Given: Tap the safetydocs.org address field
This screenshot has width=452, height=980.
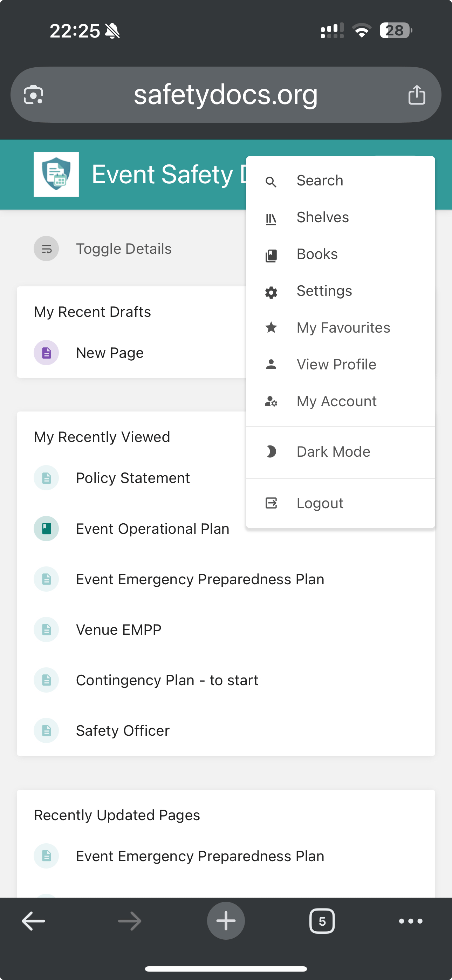Looking at the screenshot, I should click(226, 95).
